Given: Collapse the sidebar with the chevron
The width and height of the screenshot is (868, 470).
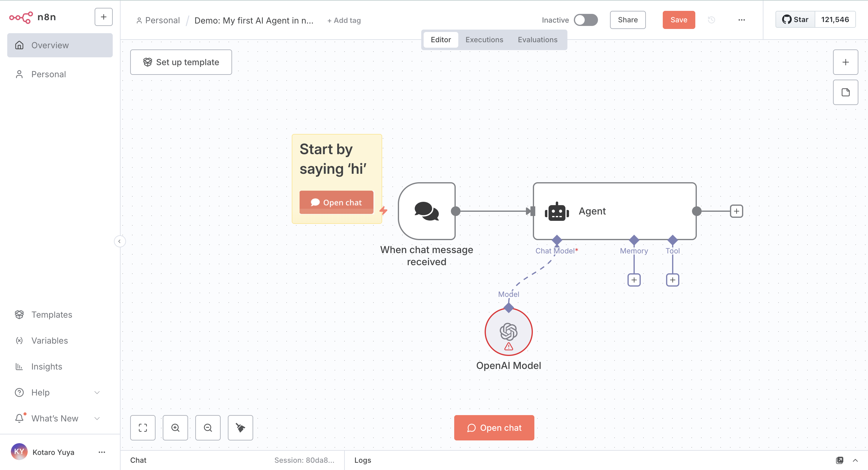Looking at the screenshot, I should coord(119,241).
